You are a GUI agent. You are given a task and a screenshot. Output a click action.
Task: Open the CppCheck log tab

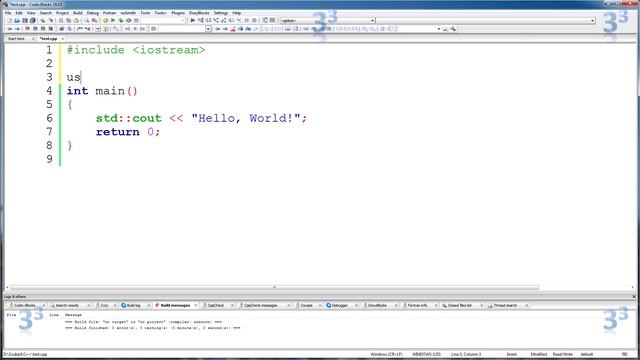(x=216, y=305)
